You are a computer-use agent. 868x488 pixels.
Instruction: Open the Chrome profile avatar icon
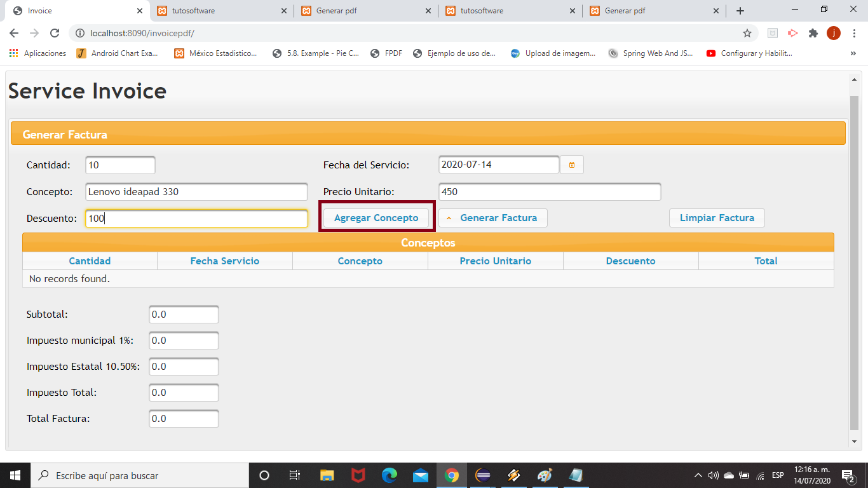[833, 33]
